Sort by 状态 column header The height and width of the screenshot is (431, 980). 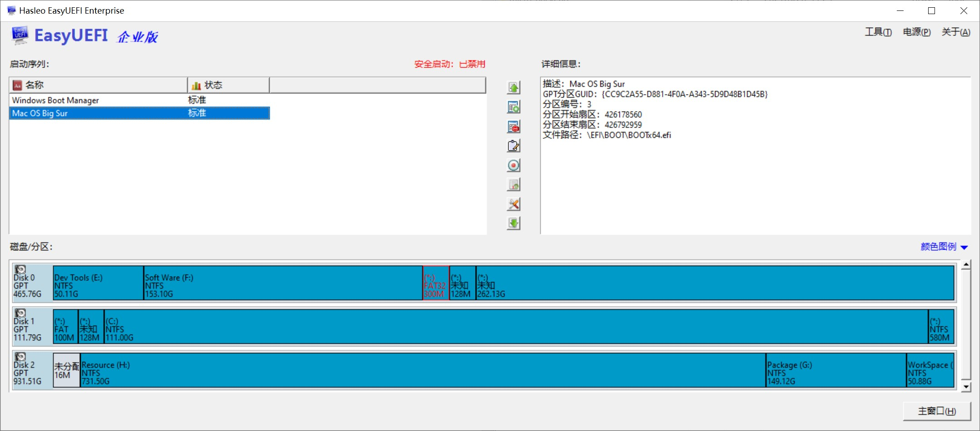point(228,85)
